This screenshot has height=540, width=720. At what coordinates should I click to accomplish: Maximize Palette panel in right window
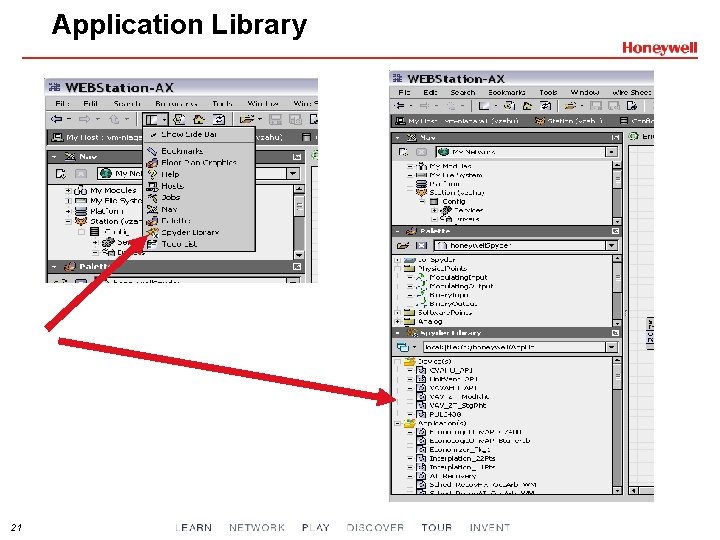615,231
